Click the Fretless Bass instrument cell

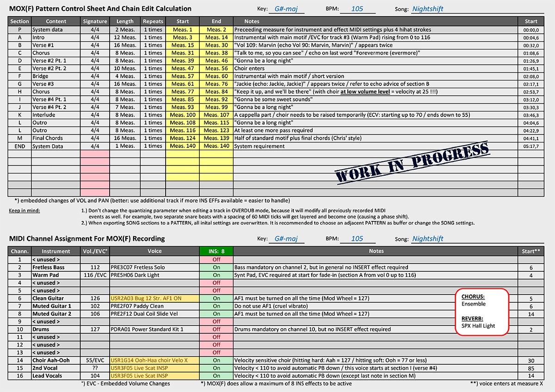click(x=56, y=267)
